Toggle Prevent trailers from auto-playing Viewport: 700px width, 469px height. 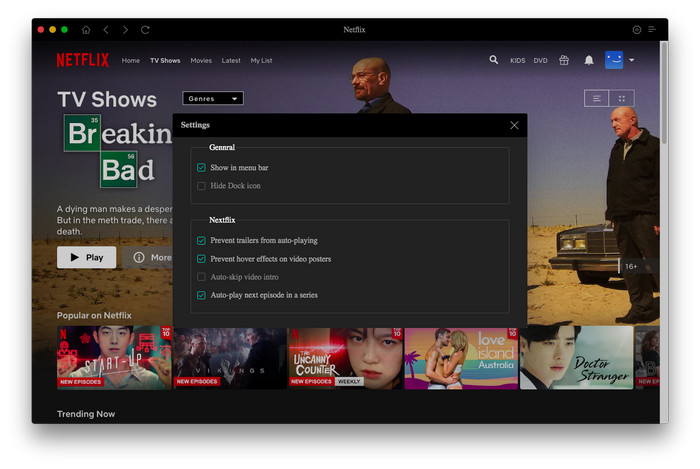click(x=201, y=241)
